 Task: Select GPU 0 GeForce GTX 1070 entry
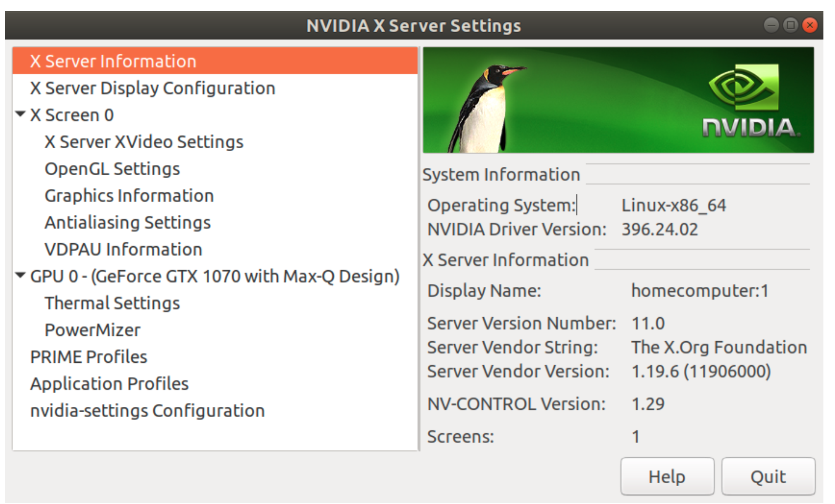tap(215, 276)
